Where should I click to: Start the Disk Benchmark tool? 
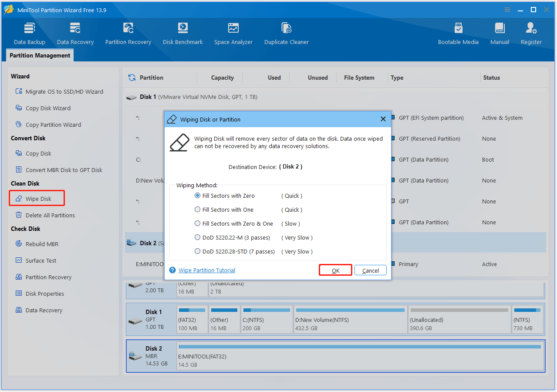click(183, 34)
